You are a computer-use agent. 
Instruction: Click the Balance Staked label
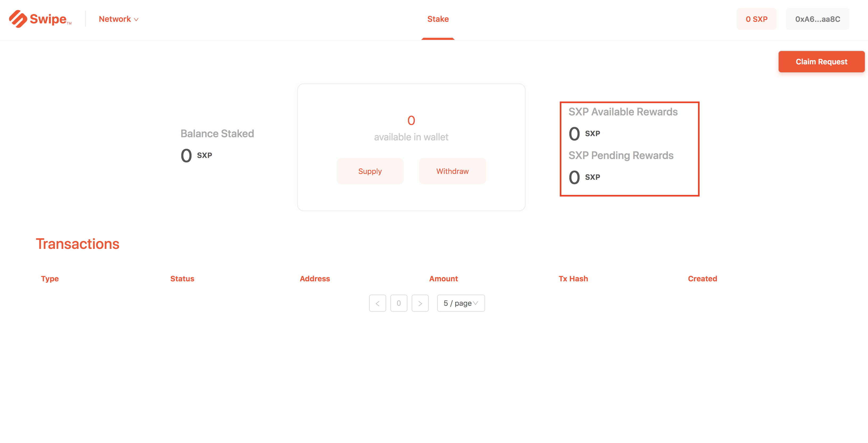217,134
